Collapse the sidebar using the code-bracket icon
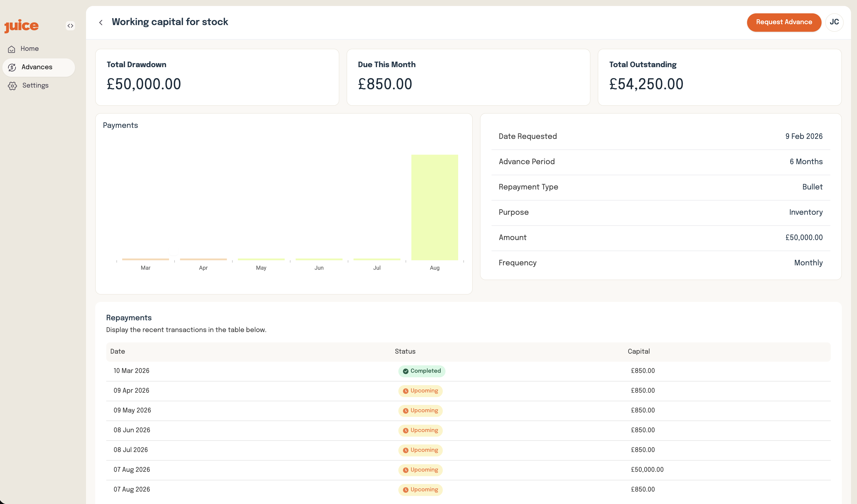Viewport: 857px width, 504px height. pos(70,26)
